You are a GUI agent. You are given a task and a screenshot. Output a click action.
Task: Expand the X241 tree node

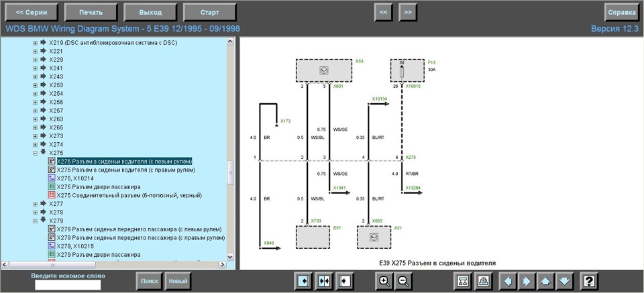click(35, 68)
